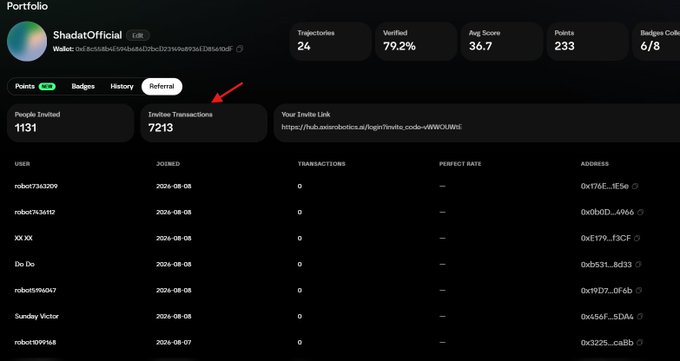Click the address text 0x176E...1E5e
The width and height of the screenshot is (680, 361).
[605, 186]
